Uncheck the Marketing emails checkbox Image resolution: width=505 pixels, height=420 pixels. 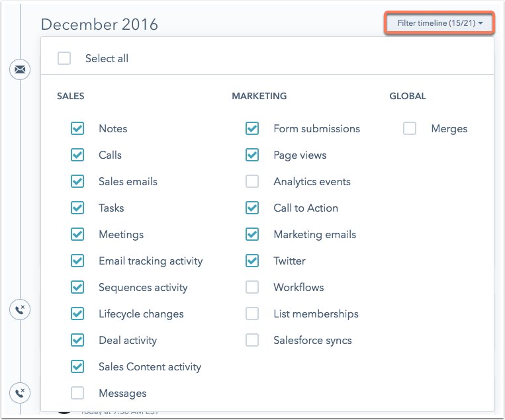pyautogui.click(x=252, y=234)
